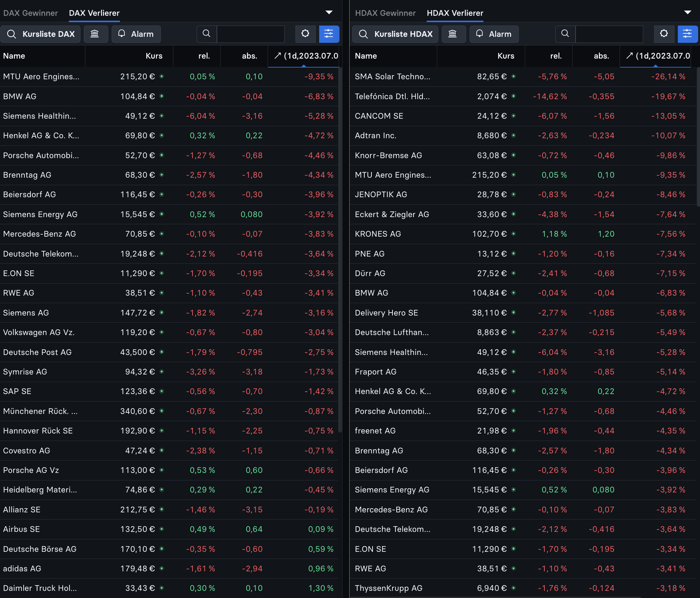Click the -14,62 % change for Telefónica
Image resolution: width=700 pixels, height=598 pixels.
pos(550,97)
